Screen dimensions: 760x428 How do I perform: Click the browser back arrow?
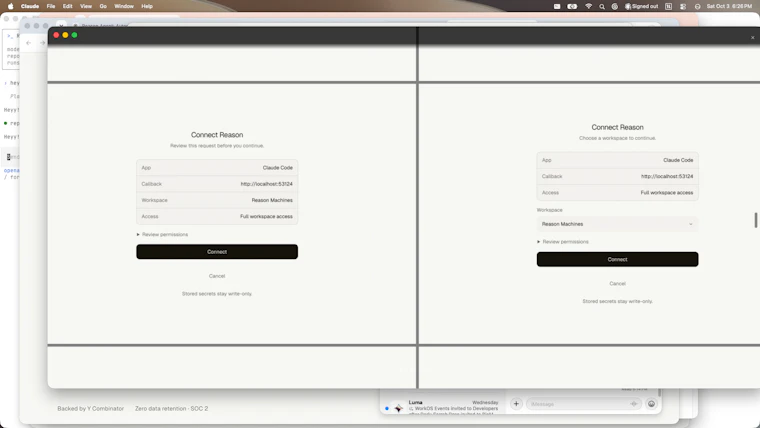(29, 43)
